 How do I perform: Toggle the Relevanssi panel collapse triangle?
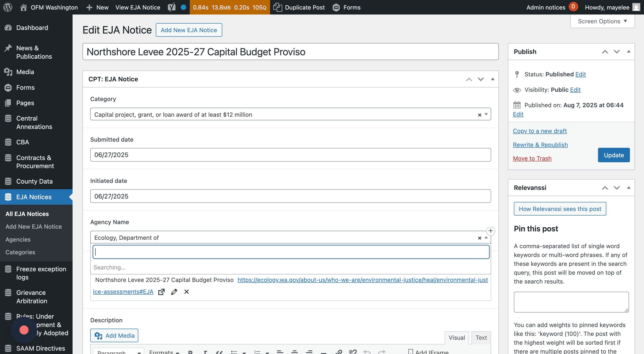click(629, 188)
